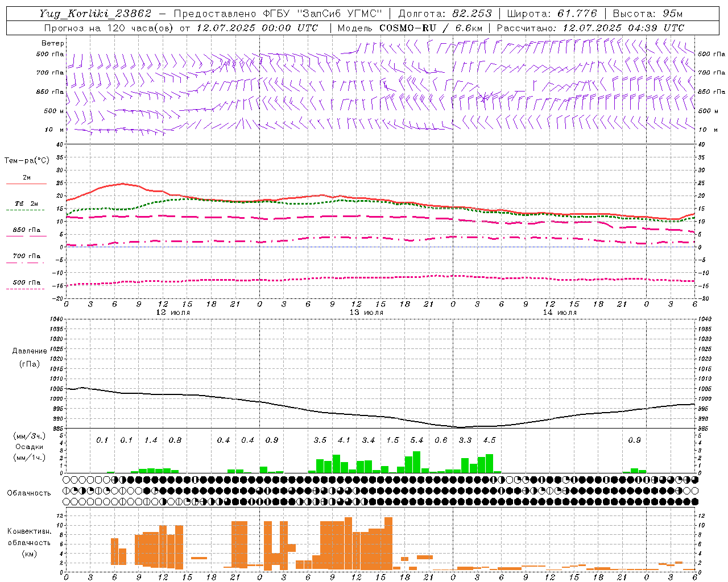Click the Прогноз на 120 часа(ов) text
728x582 pixels.
coord(109,28)
